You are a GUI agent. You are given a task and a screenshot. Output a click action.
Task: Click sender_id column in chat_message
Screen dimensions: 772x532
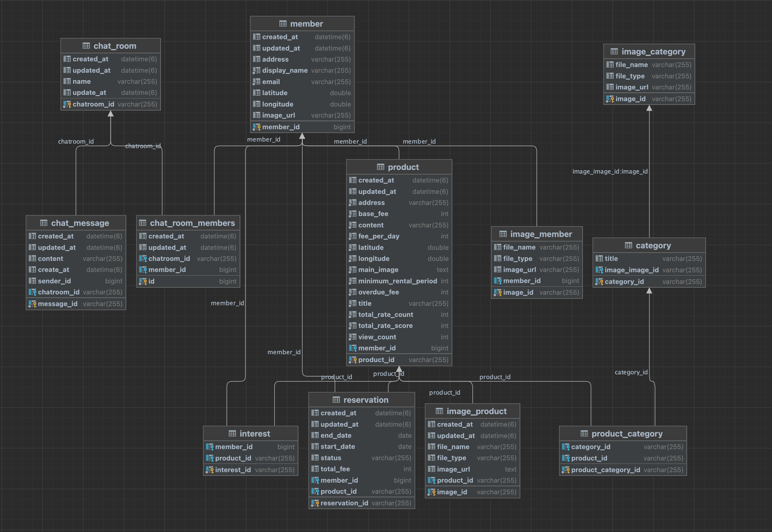[x=76, y=281]
